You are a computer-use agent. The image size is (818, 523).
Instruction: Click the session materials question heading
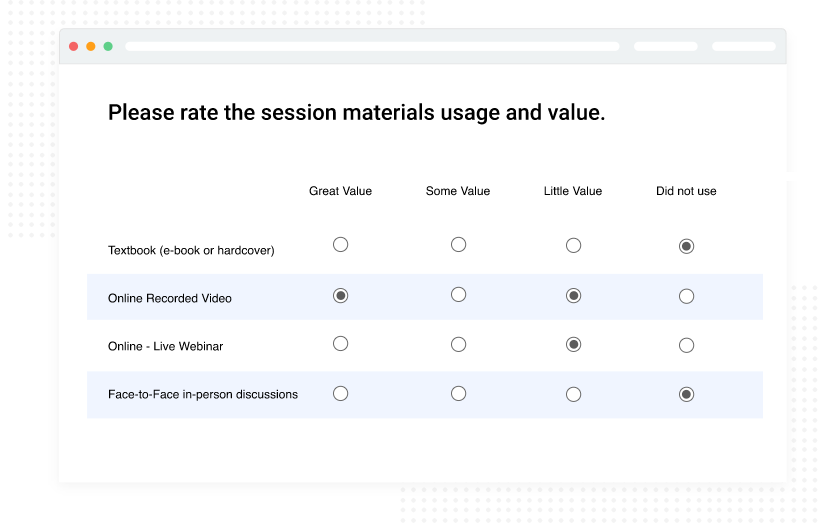(356, 113)
